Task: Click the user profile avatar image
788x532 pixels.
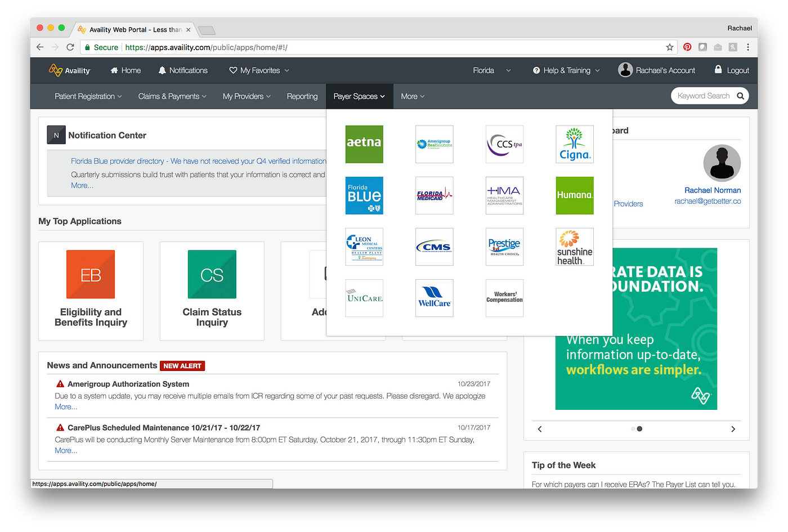Action: pyautogui.click(x=722, y=163)
